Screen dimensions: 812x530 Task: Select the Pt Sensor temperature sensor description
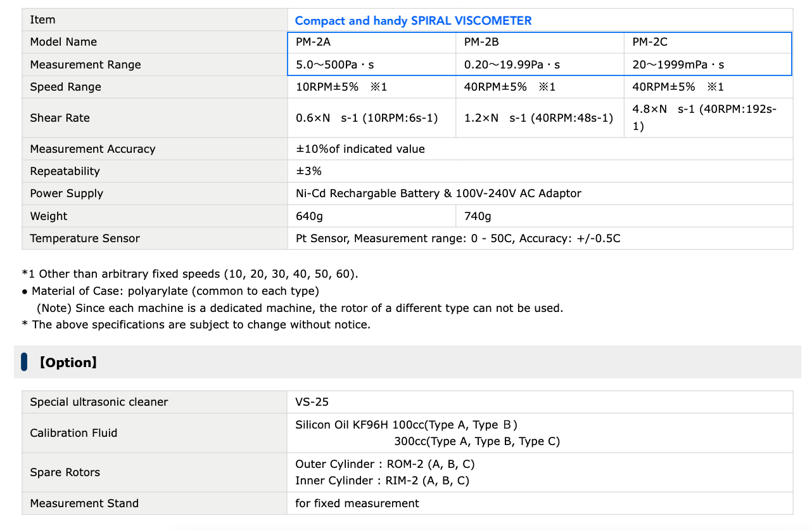458,238
